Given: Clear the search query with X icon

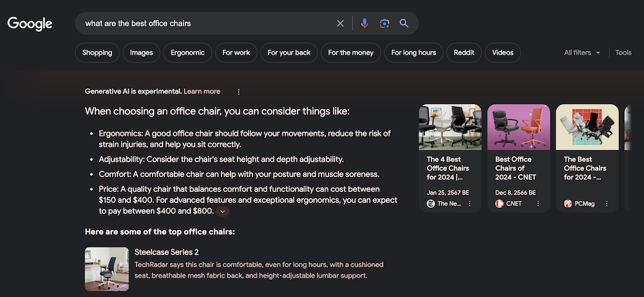Looking at the screenshot, I should (x=341, y=24).
